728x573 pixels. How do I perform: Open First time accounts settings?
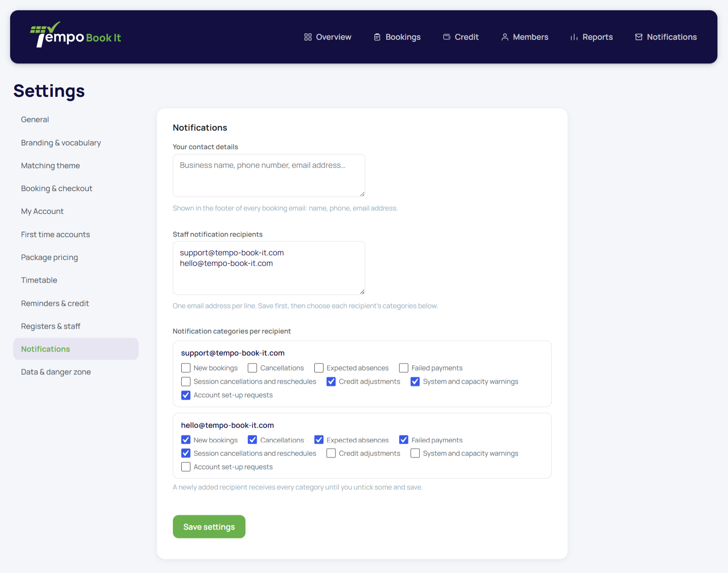76,235
